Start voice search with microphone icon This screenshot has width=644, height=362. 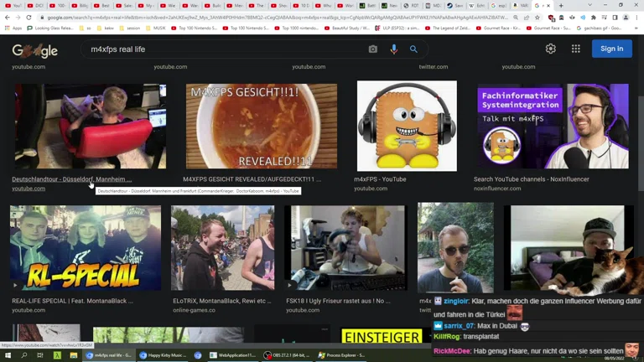[393, 49]
